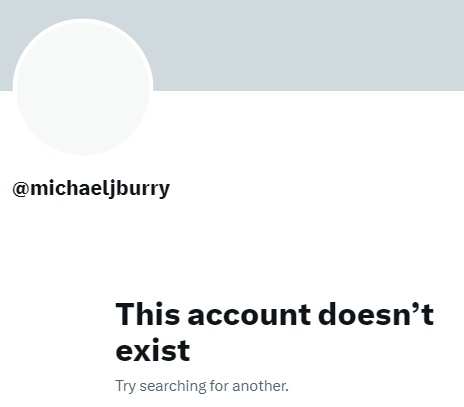Screen dimensions: 464x407
Task: Click the apostrophe in "doesn't"
Action: click(x=416, y=306)
